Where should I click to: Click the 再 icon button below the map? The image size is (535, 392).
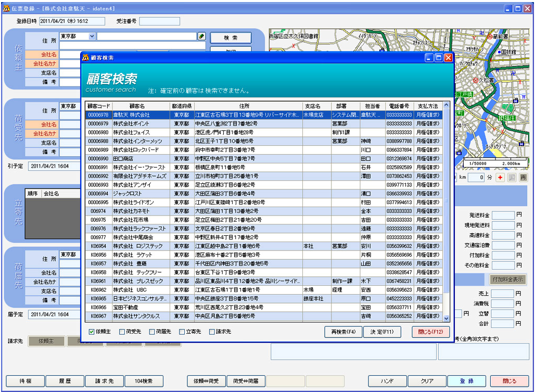coord(523,178)
